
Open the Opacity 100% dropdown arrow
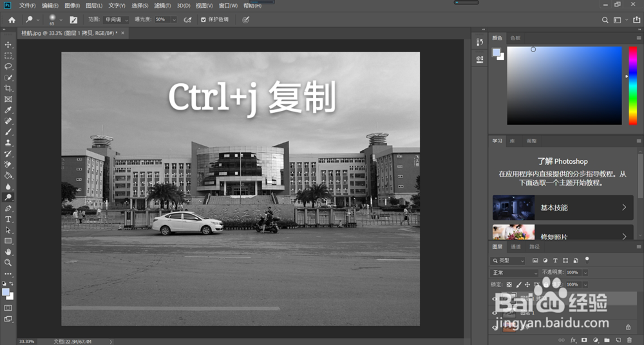585,273
